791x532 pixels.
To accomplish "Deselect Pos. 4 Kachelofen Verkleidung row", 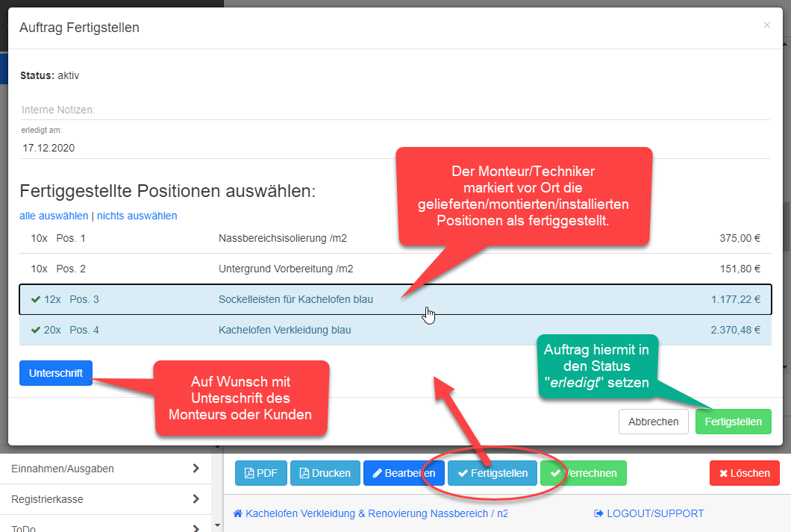I will point(298,330).
